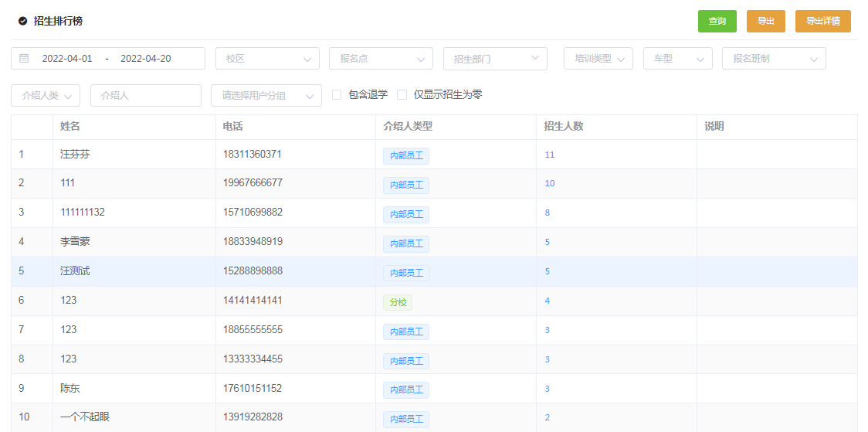
Task: Click 内部员工 tag in 陈东 row
Action: [x=406, y=390]
